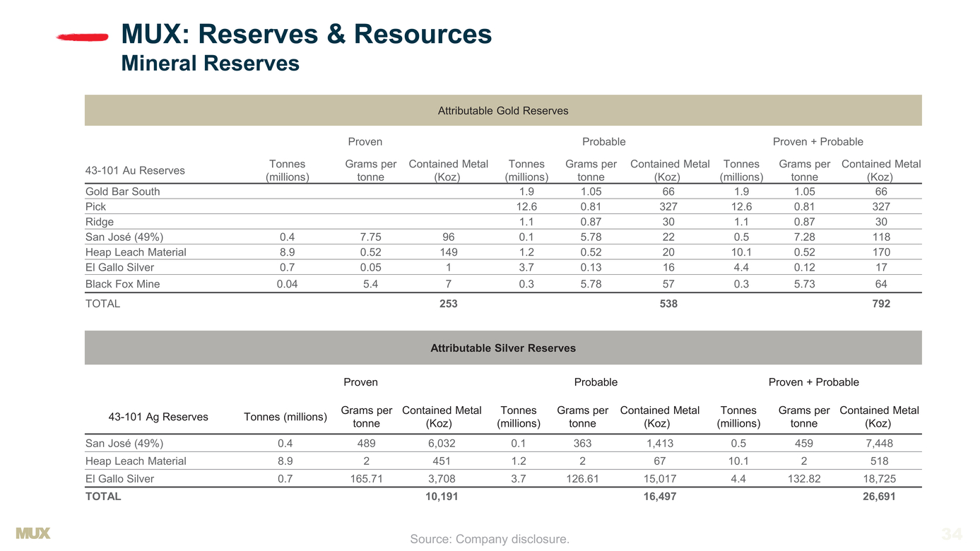Click the '43-101 Ag Reserves' column label

tap(158, 417)
